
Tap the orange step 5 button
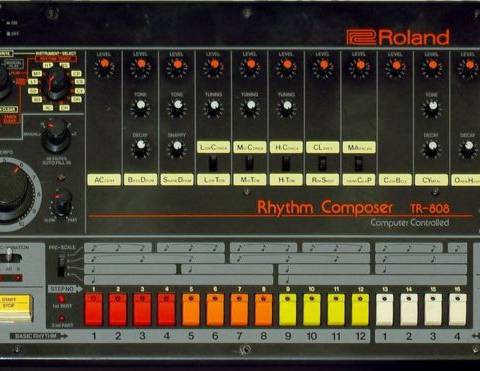tap(191, 309)
